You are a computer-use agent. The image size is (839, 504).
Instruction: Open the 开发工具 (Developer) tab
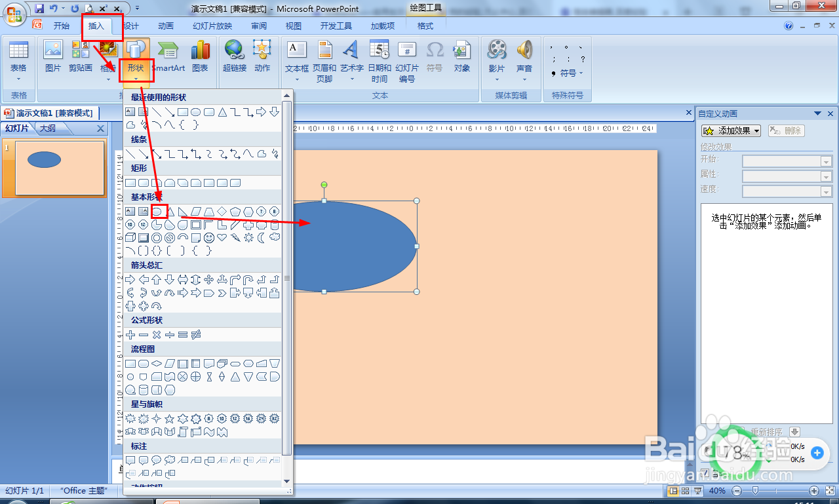point(336,26)
